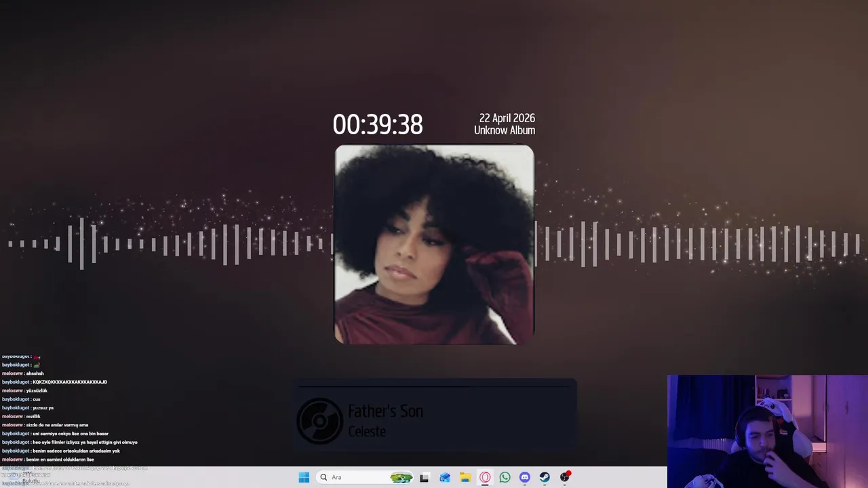
Task: Click the landscape image in the search box
Action: 401,477
